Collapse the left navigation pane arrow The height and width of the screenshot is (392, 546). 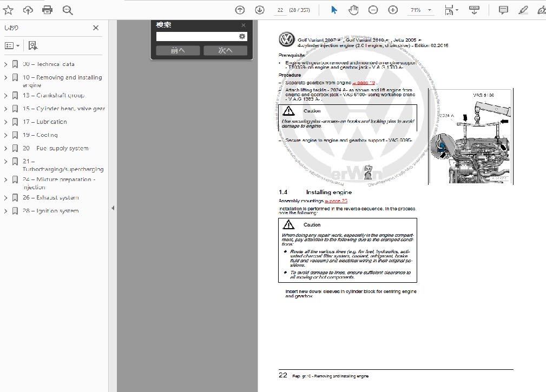click(x=113, y=208)
